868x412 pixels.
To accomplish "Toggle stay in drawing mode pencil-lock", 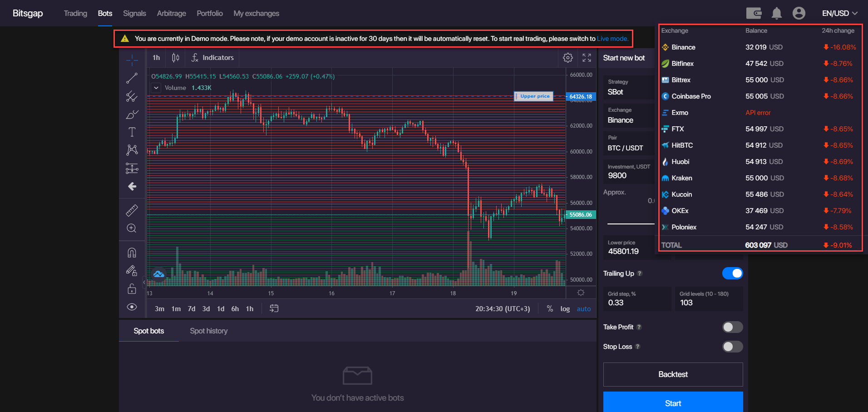I will coord(132,271).
